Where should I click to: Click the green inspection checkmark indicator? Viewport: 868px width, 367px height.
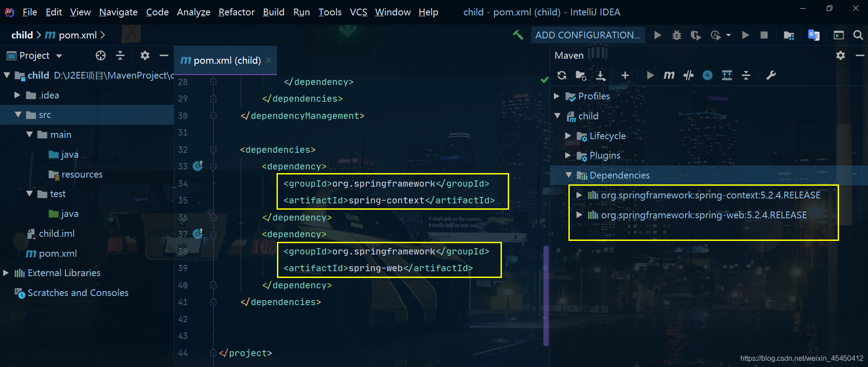click(544, 80)
